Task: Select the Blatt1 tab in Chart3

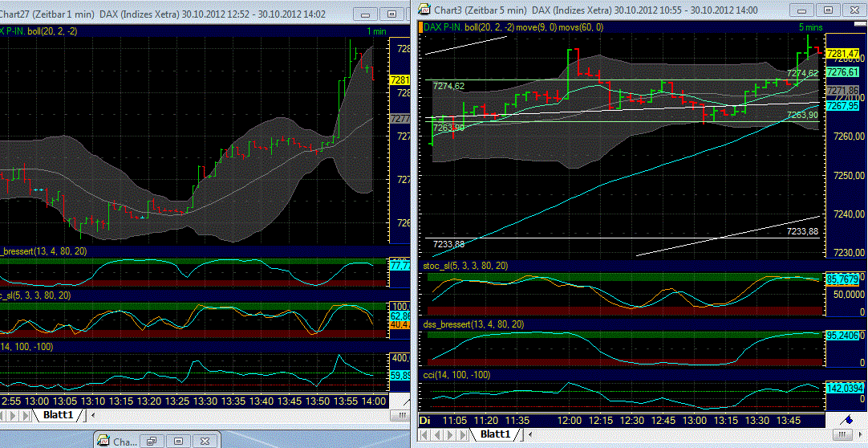Action: [494, 434]
